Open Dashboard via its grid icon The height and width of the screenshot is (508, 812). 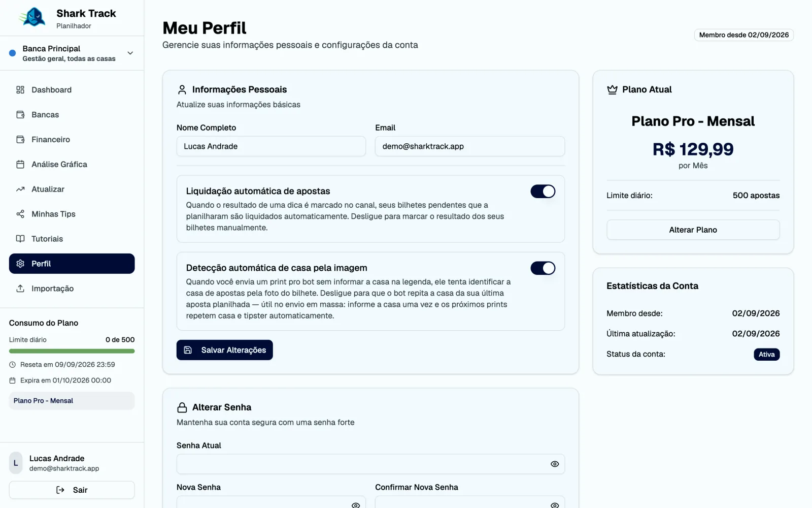click(x=20, y=90)
